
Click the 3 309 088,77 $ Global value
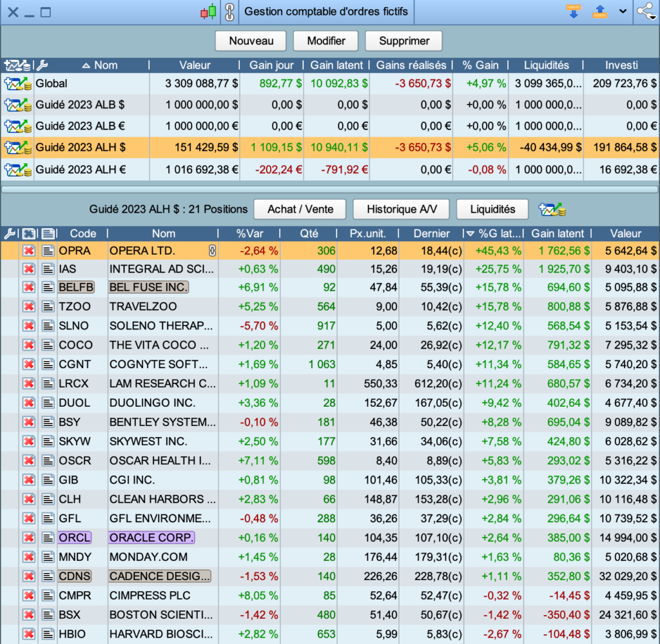201,84
